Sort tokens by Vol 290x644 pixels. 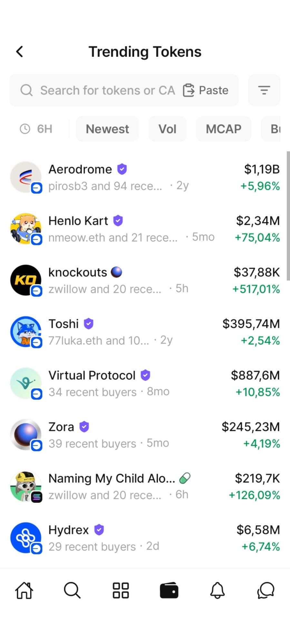167,129
